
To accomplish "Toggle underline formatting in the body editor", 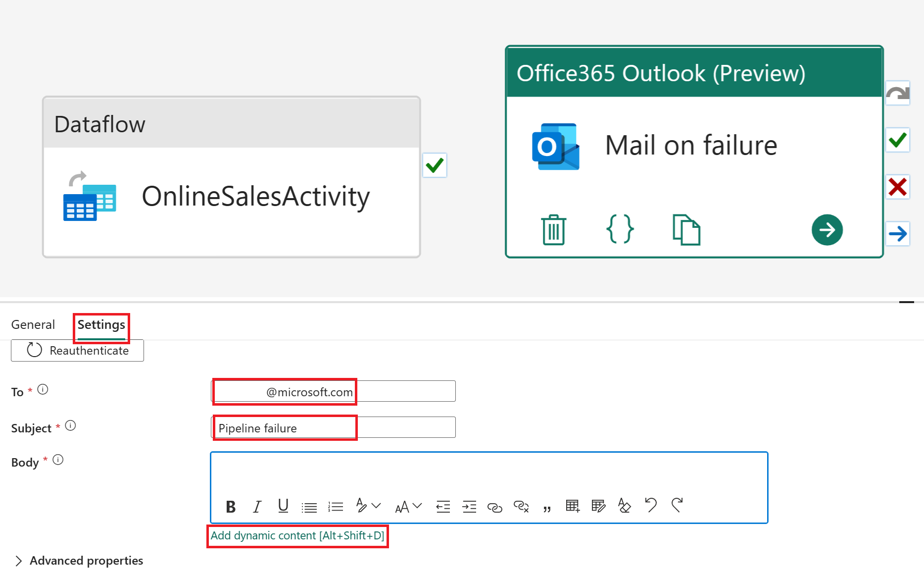I will (283, 506).
